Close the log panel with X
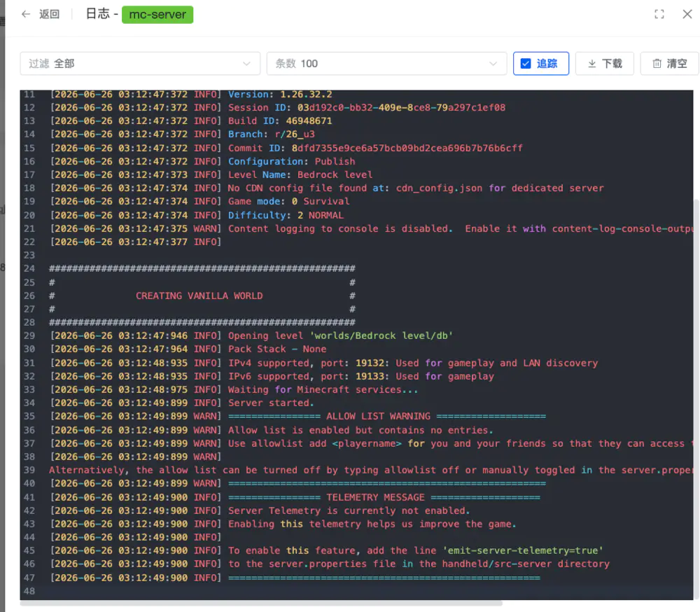The width and height of the screenshot is (700, 612). click(x=687, y=14)
